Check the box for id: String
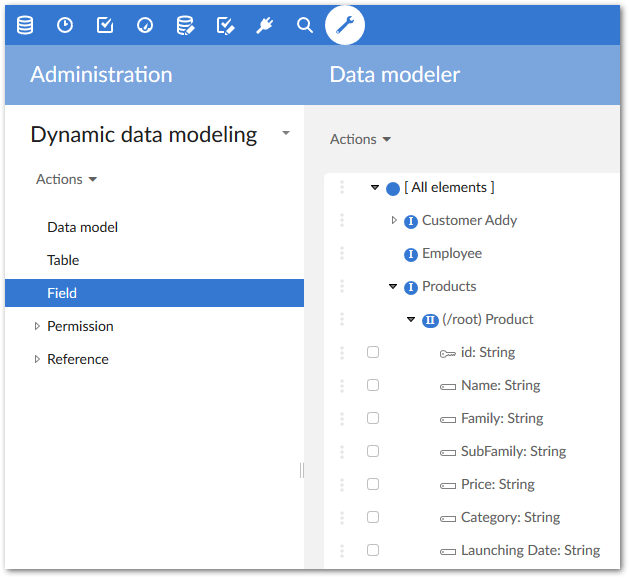629x578 pixels. click(x=373, y=352)
